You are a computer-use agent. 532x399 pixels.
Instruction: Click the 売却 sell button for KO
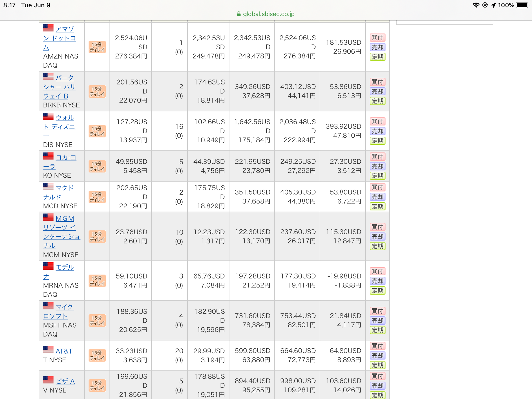tap(377, 166)
